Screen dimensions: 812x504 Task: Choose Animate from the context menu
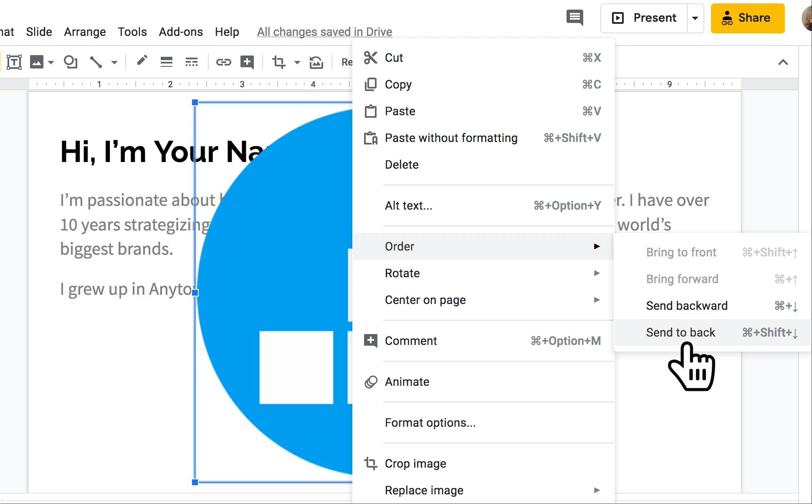point(483,382)
